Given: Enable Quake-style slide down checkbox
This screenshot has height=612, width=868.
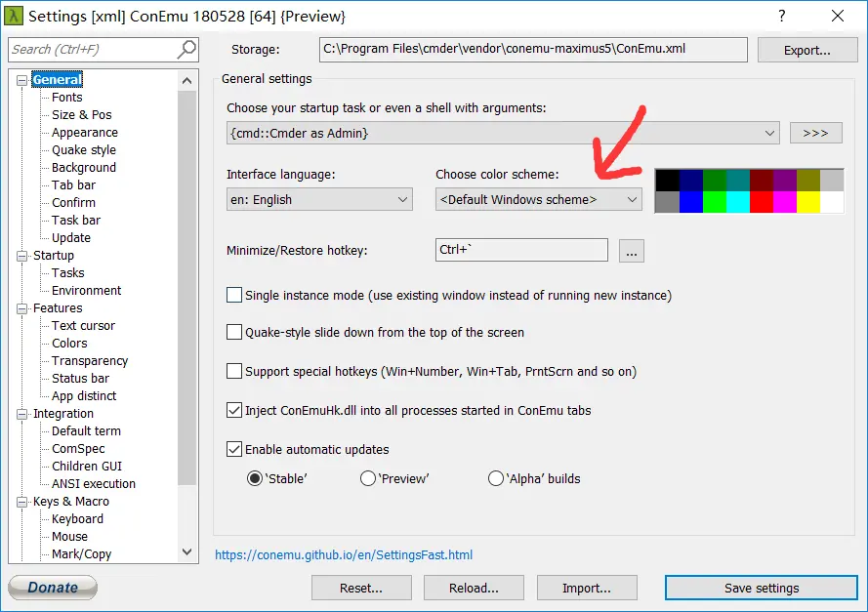Looking at the screenshot, I should pos(234,332).
